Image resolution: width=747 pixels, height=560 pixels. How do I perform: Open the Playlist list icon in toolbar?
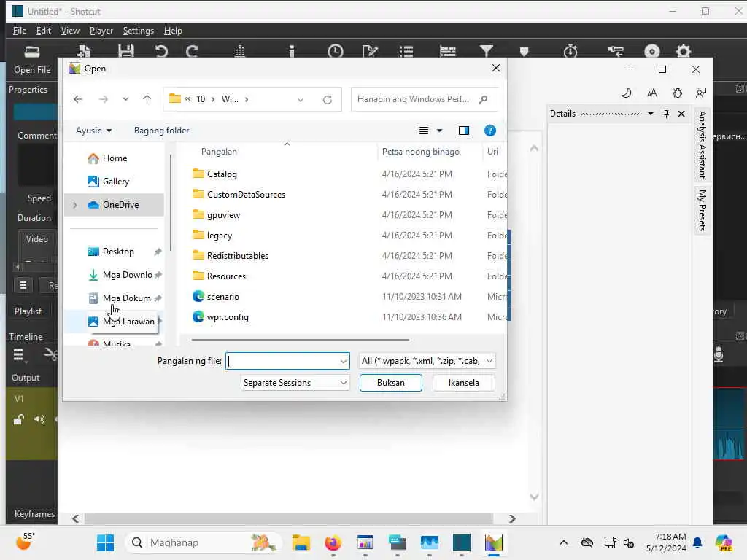click(406, 51)
